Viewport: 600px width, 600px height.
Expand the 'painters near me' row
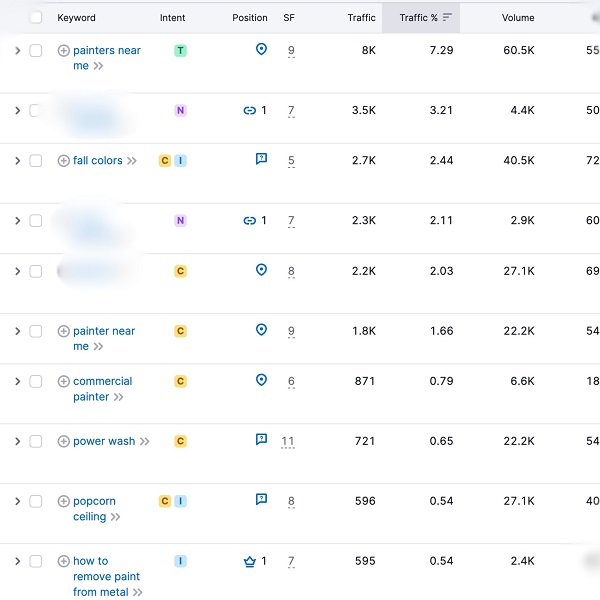coord(17,51)
